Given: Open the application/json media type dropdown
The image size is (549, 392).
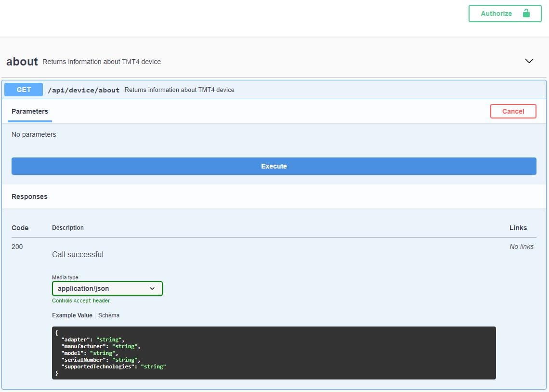Looking at the screenshot, I should (107, 288).
